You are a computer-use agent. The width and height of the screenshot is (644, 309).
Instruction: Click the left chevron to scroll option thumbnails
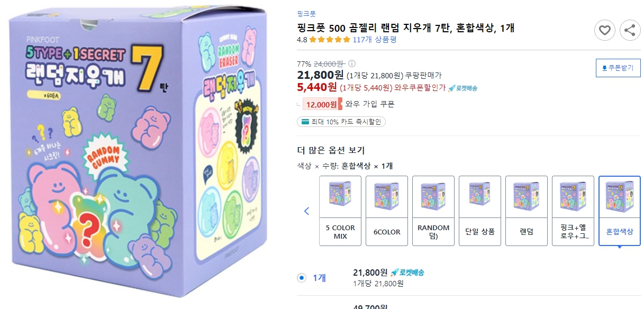tap(307, 211)
